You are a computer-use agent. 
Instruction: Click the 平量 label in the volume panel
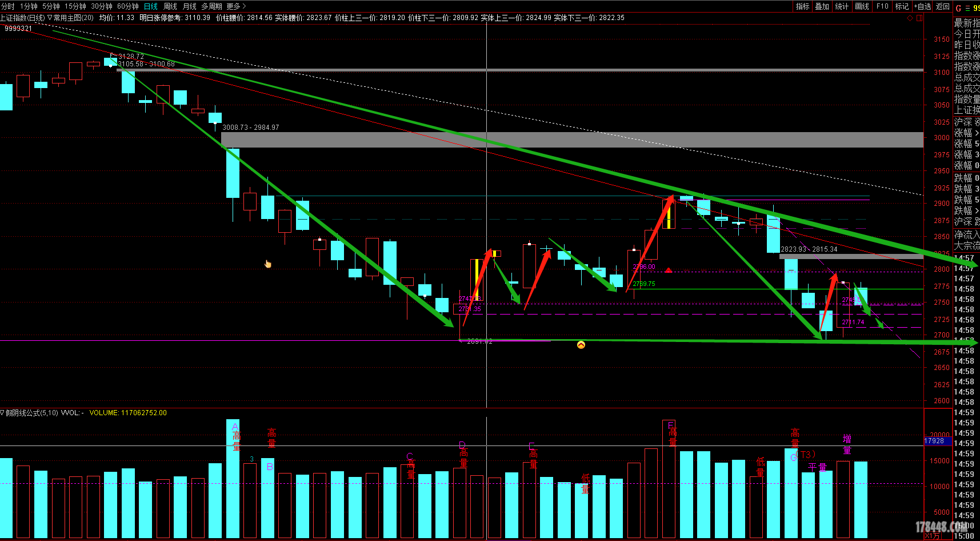[x=818, y=467]
